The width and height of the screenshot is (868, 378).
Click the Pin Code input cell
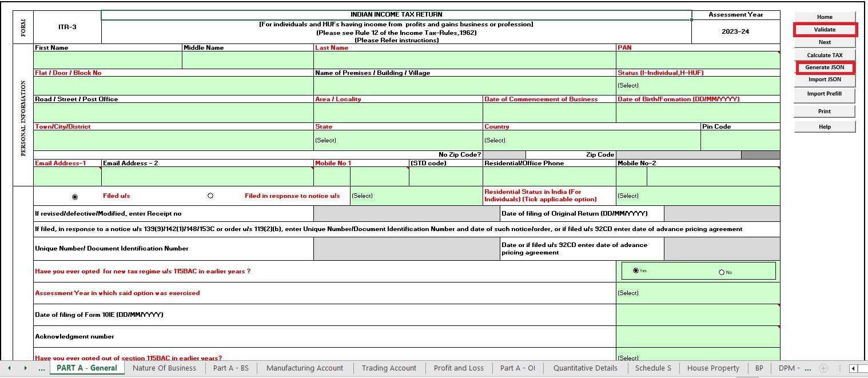coord(740,140)
